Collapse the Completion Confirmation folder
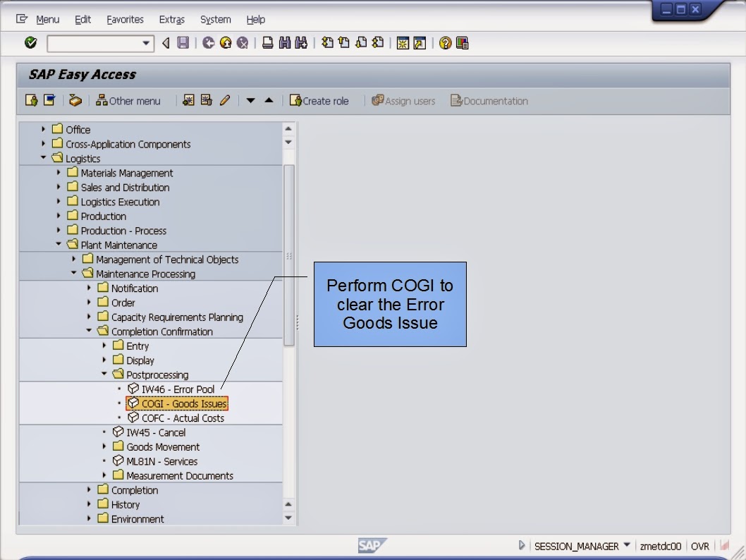The width and height of the screenshot is (746, 560). [x=89, y=331]
